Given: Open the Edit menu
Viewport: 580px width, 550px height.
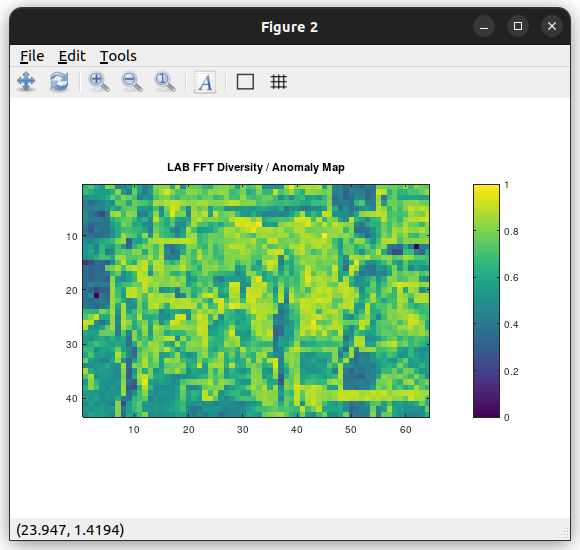Looking at the screenshot, I should (x=72, y=56).
